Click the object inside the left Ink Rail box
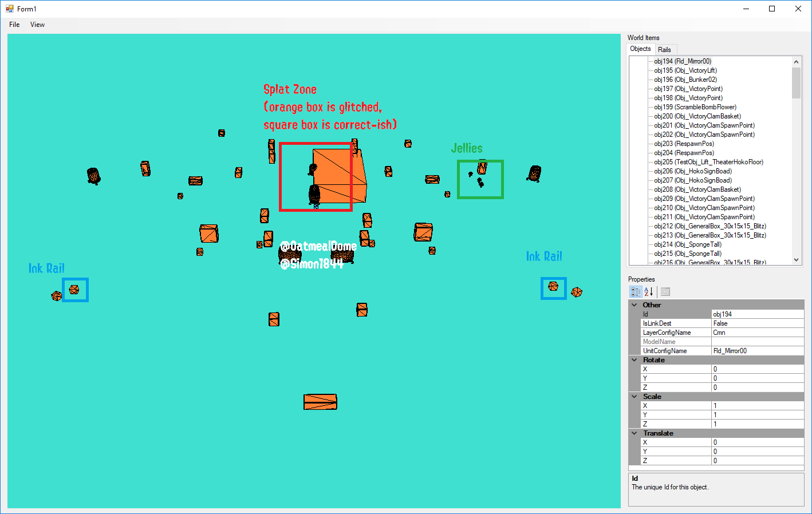This screenshot has width=812, height=514. pos(74,290)
